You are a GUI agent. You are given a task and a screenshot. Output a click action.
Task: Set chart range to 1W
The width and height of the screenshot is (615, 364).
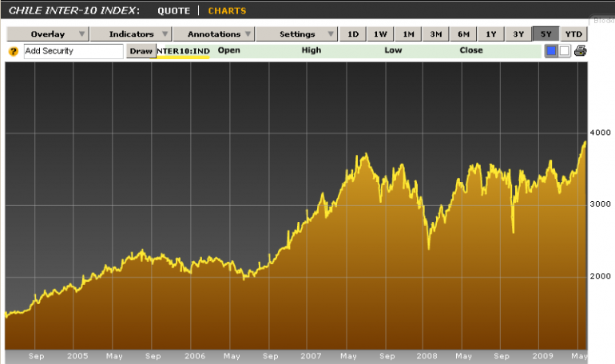click(x=380, y=34)
